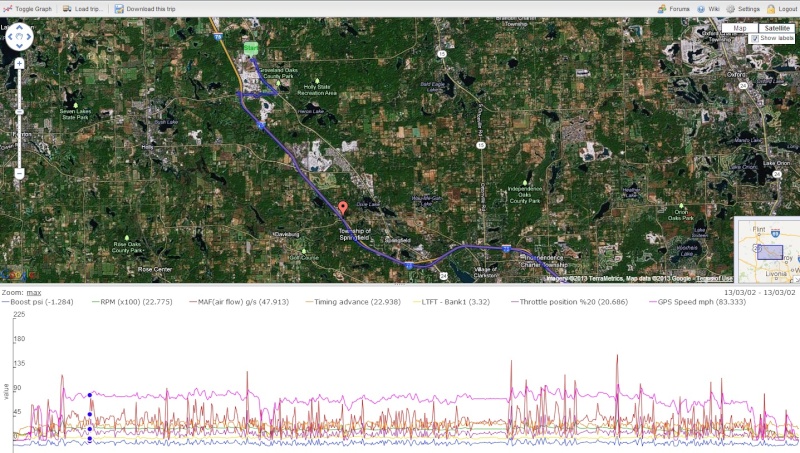Click the Forums people icon
This screenshot has height=453, width=800.
662,9
